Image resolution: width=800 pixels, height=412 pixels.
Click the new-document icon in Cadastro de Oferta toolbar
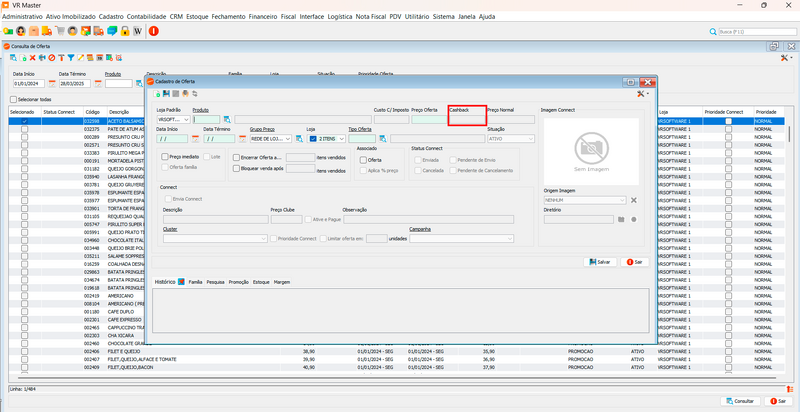pos(157,94)
